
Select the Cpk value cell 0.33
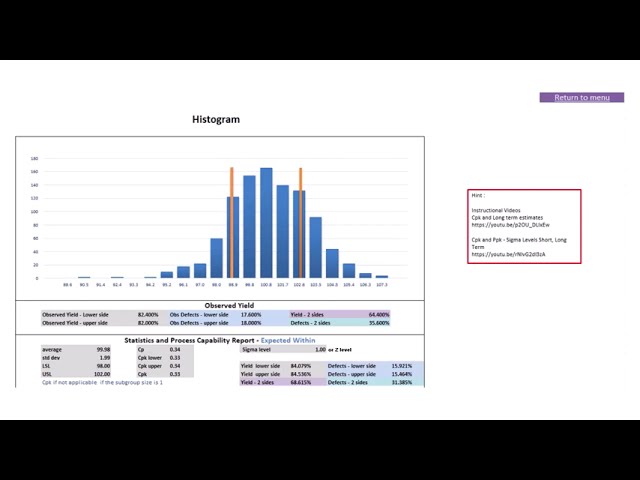pyautogui.click(x=175, y=374)
